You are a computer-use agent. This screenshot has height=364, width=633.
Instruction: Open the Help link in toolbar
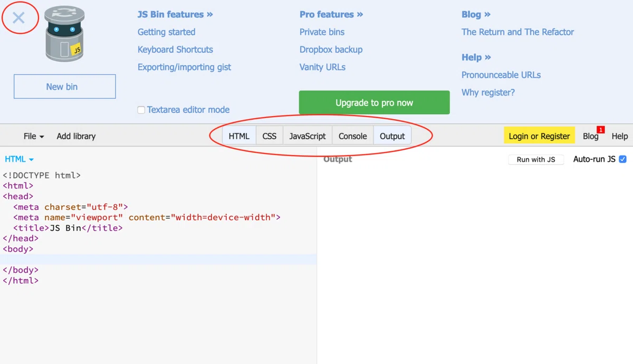point(620,136)
